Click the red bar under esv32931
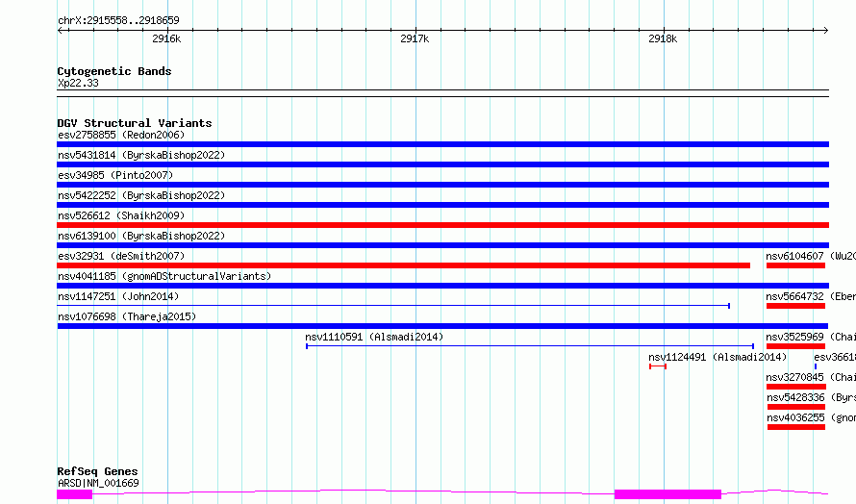Image resolution: width=856 pixels, height=504 pixels. (403, 265)
